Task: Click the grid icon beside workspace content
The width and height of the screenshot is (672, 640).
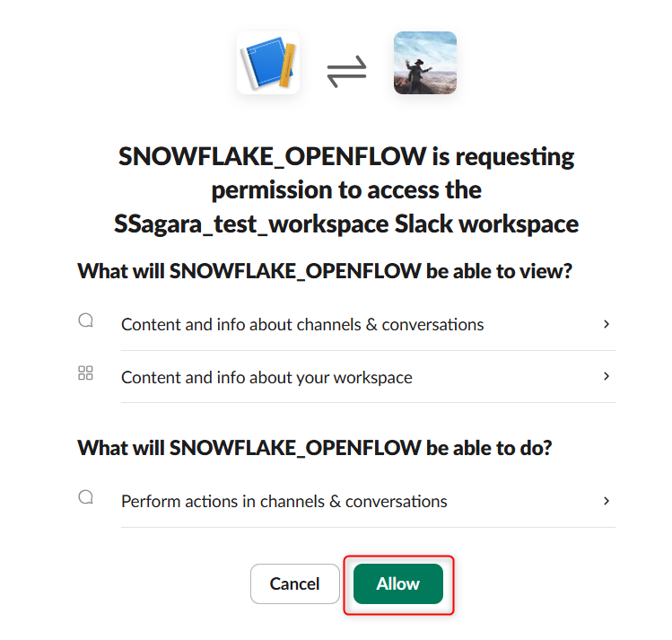Action: point(86,373)
